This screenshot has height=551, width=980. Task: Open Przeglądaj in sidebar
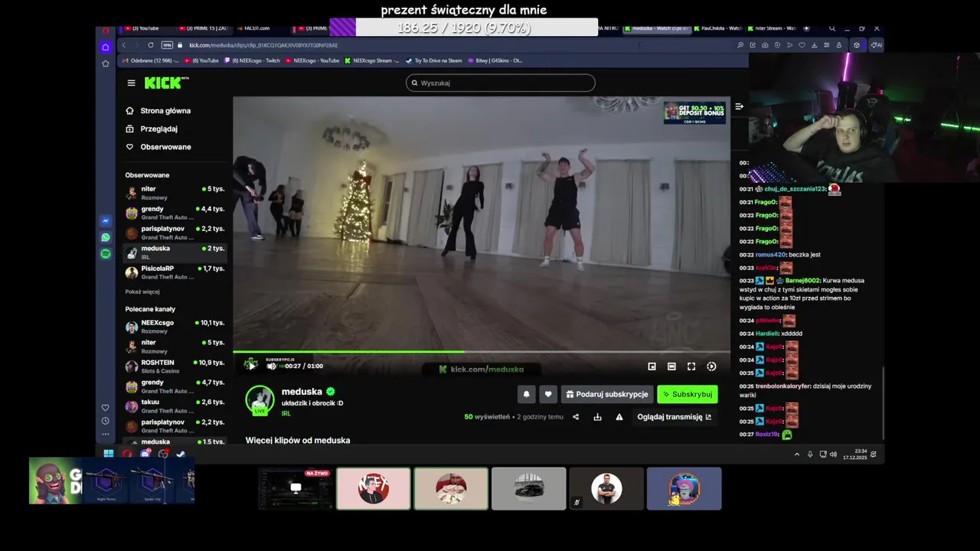[x=152, y=129]
